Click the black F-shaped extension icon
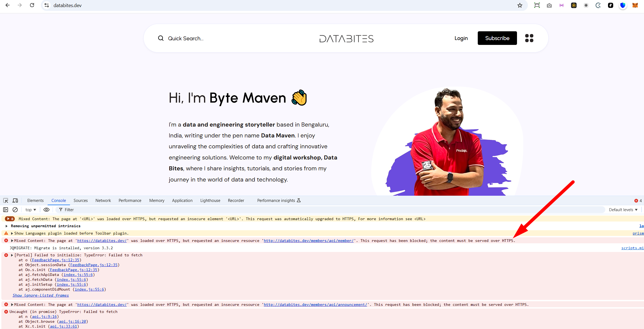Image resolution: width=644 pixels, height=329 pixels. coord(610,5)
